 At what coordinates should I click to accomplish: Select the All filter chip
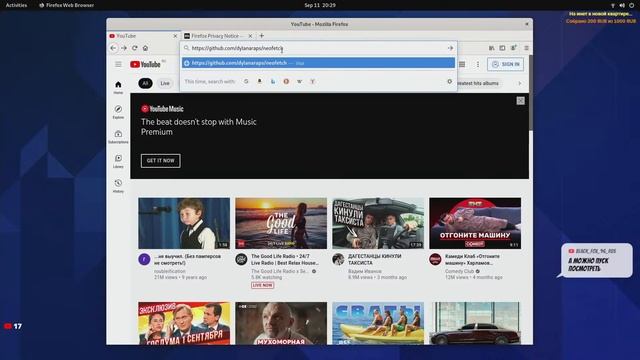(145, 83)
